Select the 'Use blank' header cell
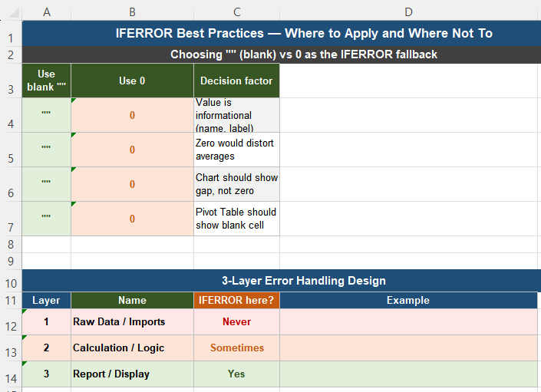The height and width of the screenshot is (392, 541). click(x=47, y=81)
